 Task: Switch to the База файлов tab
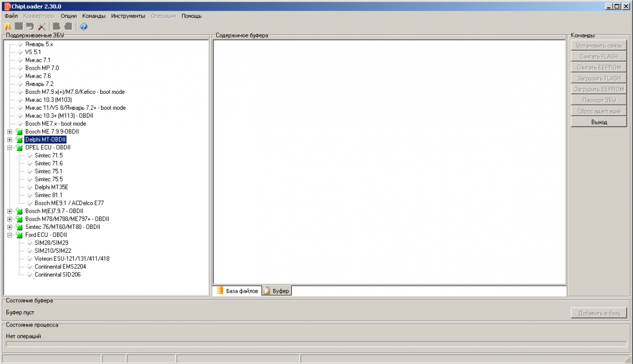(x=237, y=291)
